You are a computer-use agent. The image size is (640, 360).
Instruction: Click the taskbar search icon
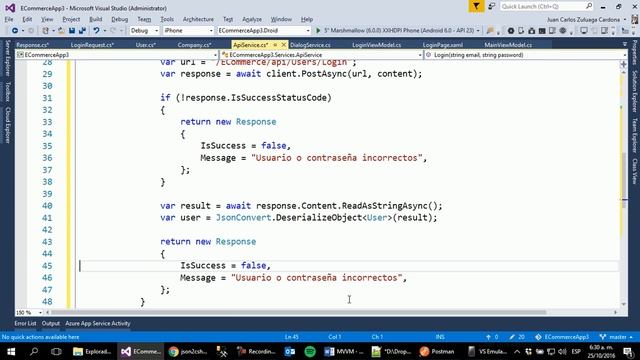click(34, 351)
